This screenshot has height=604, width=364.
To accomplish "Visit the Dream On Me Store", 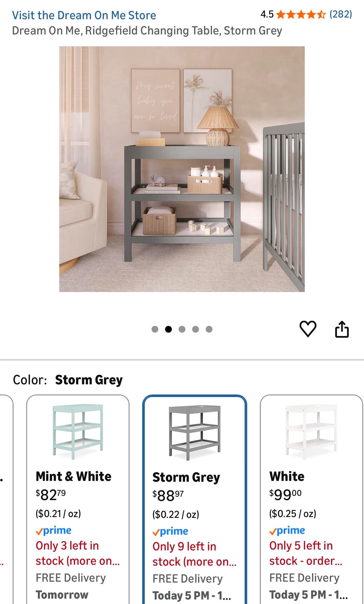I will pyautogui.click(x=84, y=15).
